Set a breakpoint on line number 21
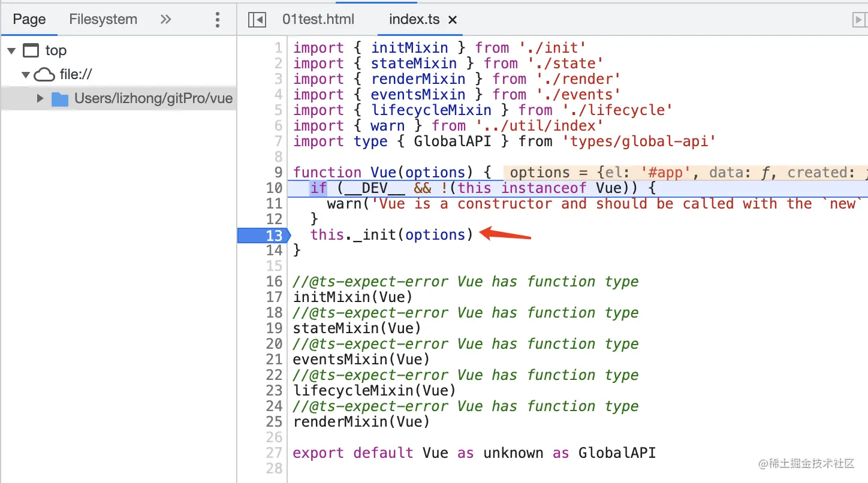The height and width of the screenshot is (483, 868). 274,360
